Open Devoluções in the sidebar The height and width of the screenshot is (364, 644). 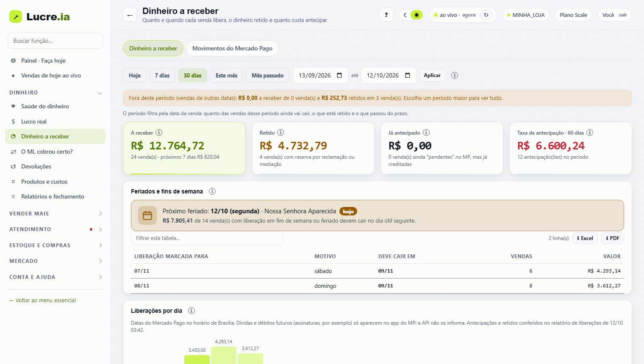55,166
